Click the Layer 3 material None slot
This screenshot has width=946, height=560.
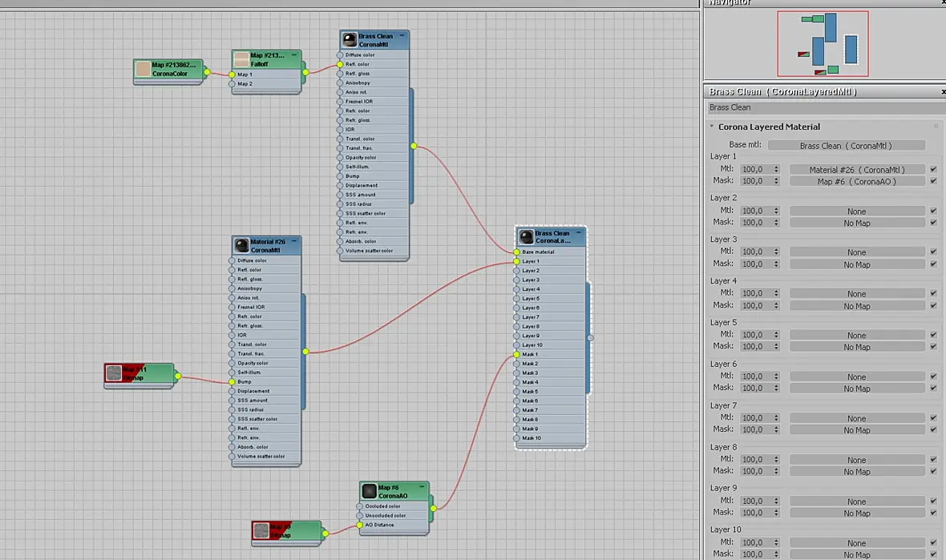857,252
